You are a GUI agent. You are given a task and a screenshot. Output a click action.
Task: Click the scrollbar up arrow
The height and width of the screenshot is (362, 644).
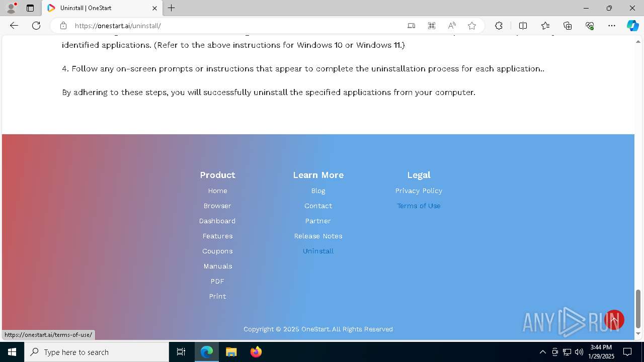click(638, 41)
